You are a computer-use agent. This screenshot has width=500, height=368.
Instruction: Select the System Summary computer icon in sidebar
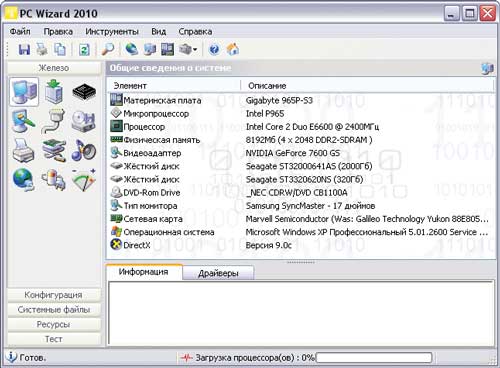click(24, 92)
